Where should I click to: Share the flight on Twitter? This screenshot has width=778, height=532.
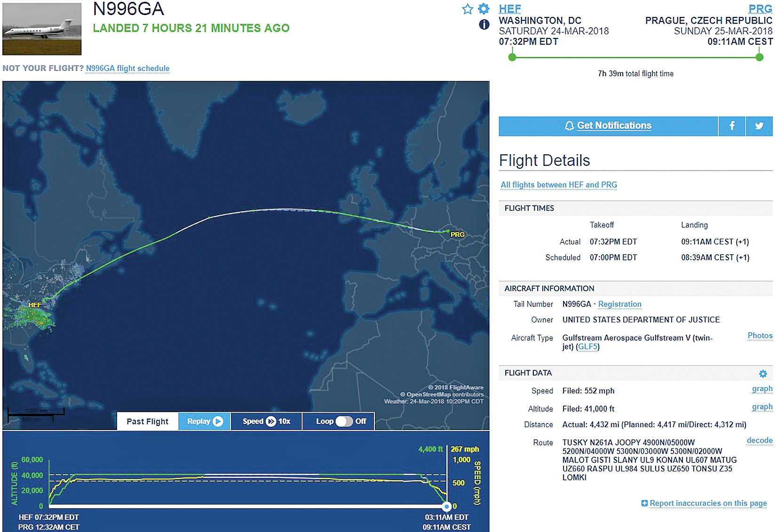[x=759, y=126]
